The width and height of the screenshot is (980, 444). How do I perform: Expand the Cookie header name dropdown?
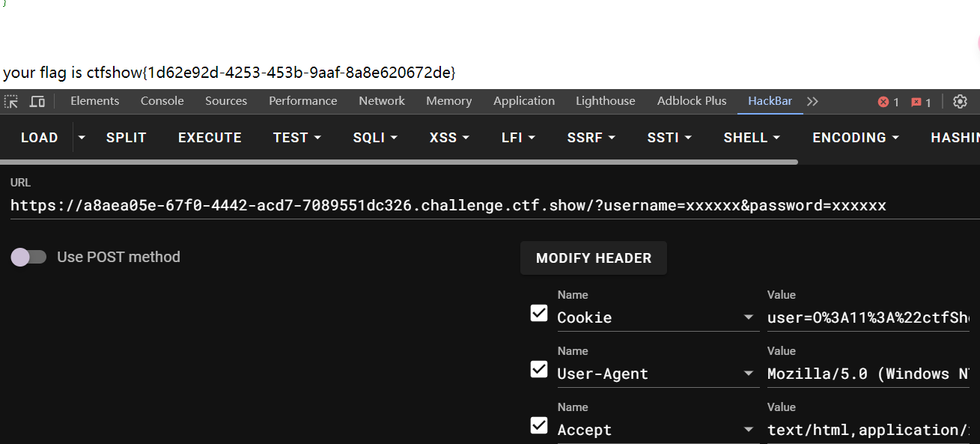[748, 317]
